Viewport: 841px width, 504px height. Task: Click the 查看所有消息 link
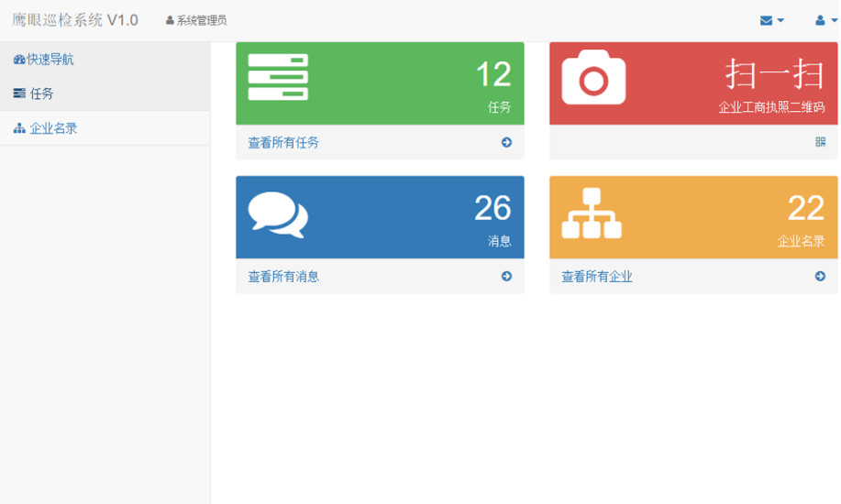(x=283, y=277)
